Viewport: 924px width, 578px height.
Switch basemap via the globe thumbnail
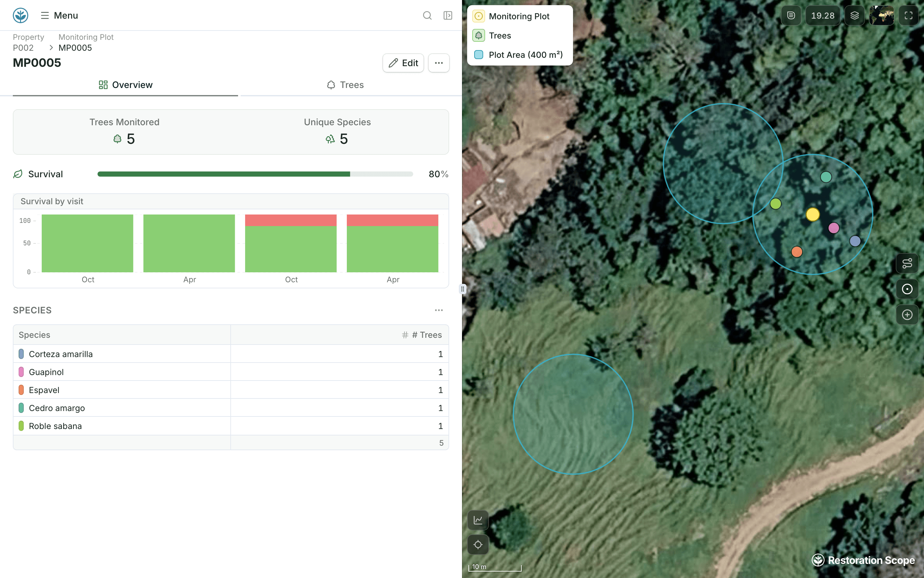coord(882,15)
